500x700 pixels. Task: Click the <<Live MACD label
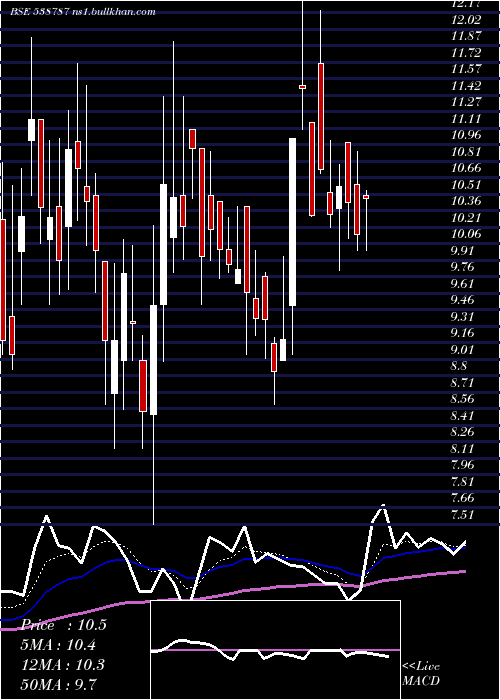[x=421, y=673]
